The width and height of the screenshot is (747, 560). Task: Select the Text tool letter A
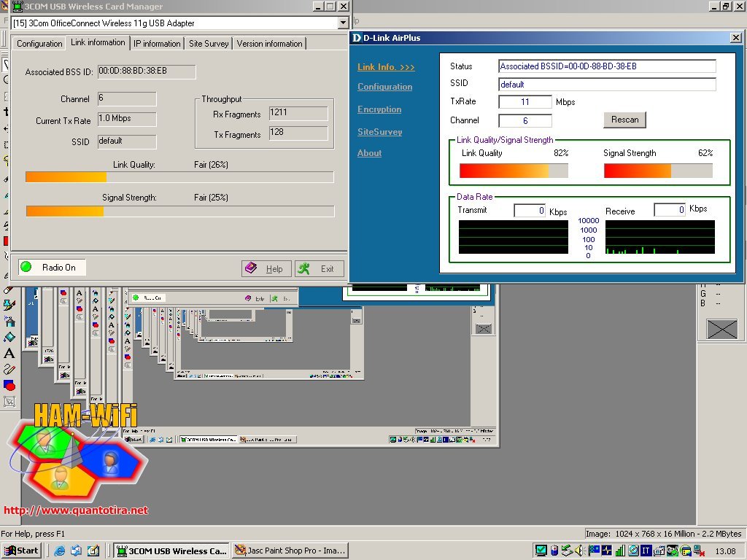pos(9,353)
